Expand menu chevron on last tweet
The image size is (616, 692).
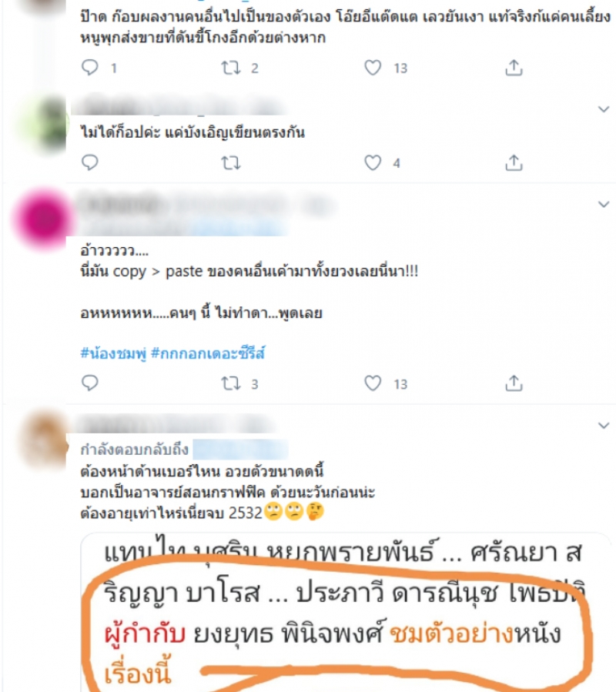click(603, 426)
